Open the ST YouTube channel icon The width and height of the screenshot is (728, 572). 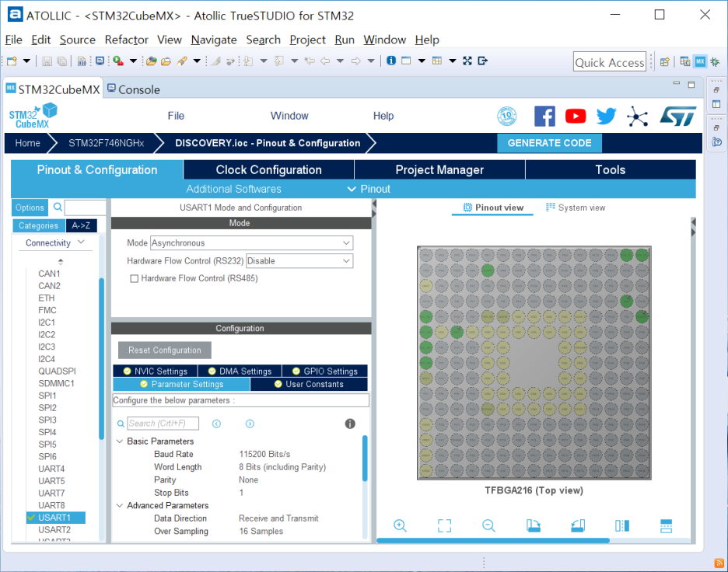pyautogui.click(x=576, y=116)
